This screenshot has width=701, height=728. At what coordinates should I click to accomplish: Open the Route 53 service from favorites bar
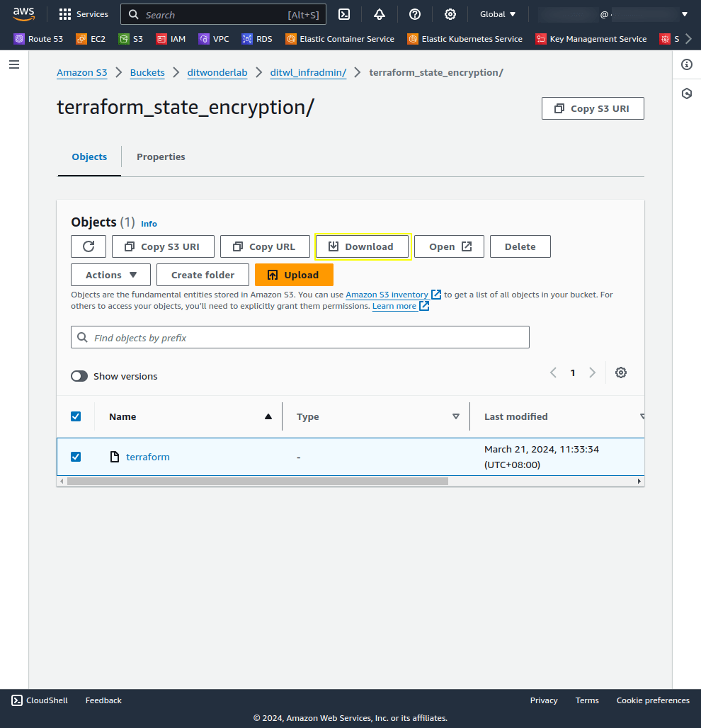(38, 39)
